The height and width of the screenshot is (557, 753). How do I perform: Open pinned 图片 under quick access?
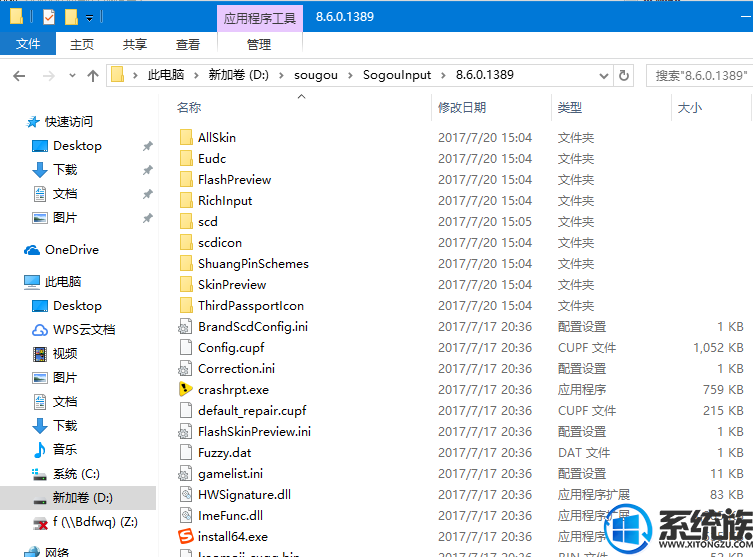pyautogui.click(x=65, y=218)
